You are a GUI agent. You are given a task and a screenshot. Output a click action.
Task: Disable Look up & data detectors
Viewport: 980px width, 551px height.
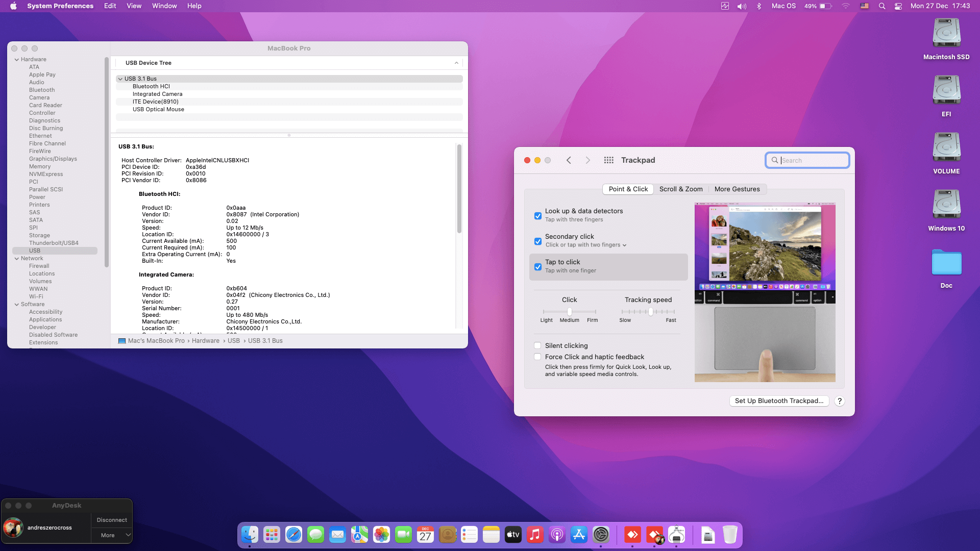[537, 216]
